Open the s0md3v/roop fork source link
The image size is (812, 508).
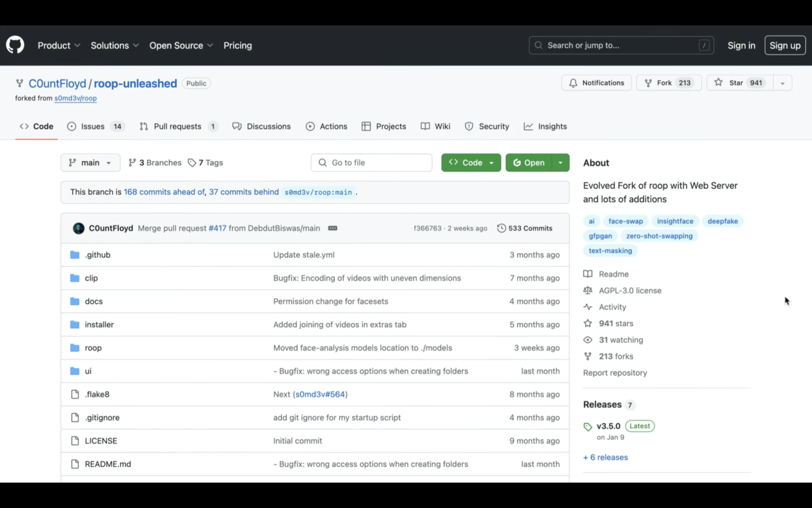click(x=75, y=98)
